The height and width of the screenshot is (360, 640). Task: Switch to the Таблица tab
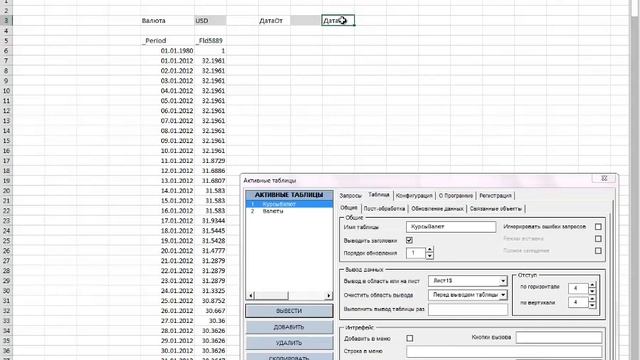[378, 195]
